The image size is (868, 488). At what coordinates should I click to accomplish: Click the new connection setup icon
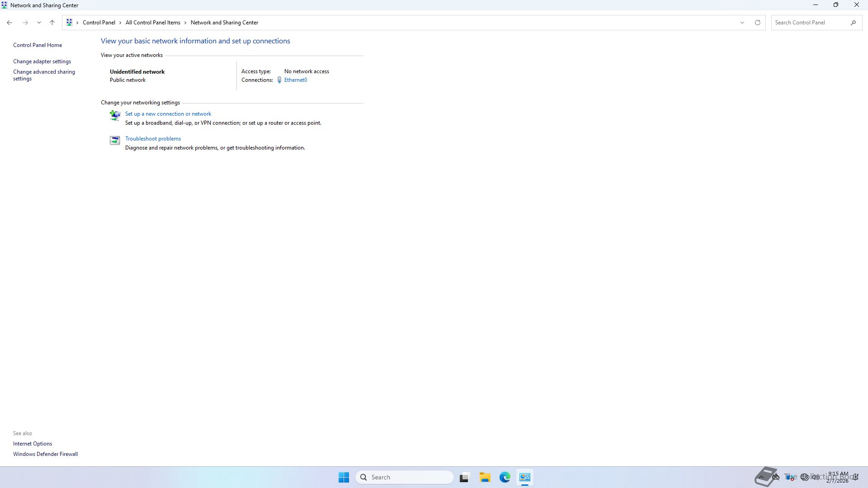click(x=115, y=116)
